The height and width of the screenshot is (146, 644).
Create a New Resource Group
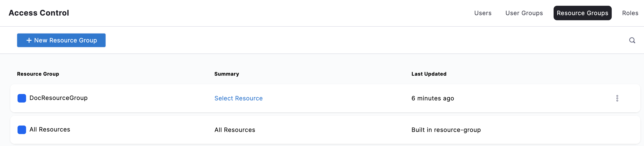(61, 40)
